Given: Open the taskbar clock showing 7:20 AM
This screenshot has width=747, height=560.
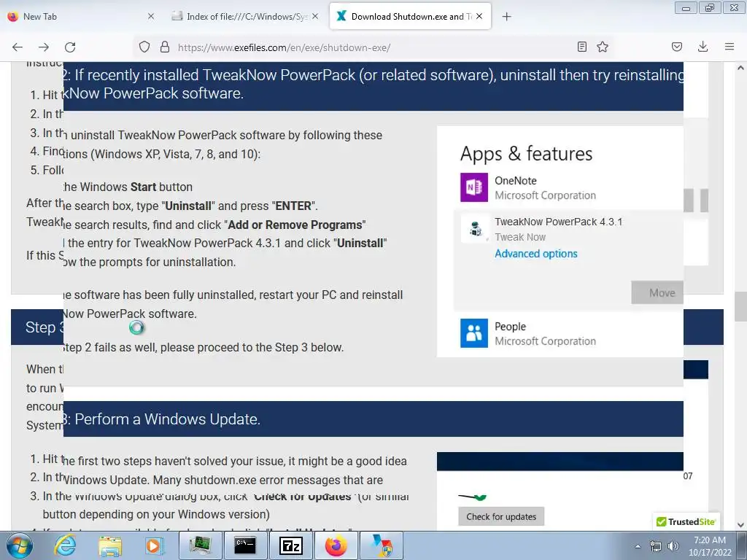Looking at the screenshot, I should point(710,546).
